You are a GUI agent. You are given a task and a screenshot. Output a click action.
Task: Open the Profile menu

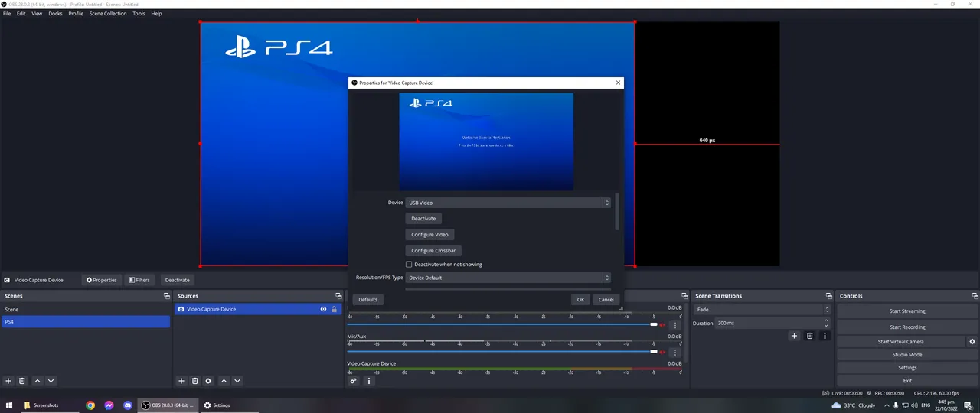pyautogui.click(x=76, y=14)
